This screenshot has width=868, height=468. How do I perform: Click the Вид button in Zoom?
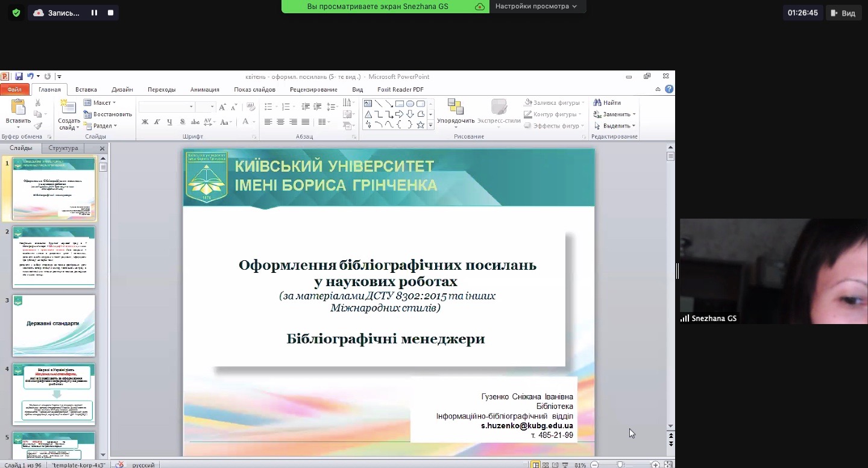843,13
